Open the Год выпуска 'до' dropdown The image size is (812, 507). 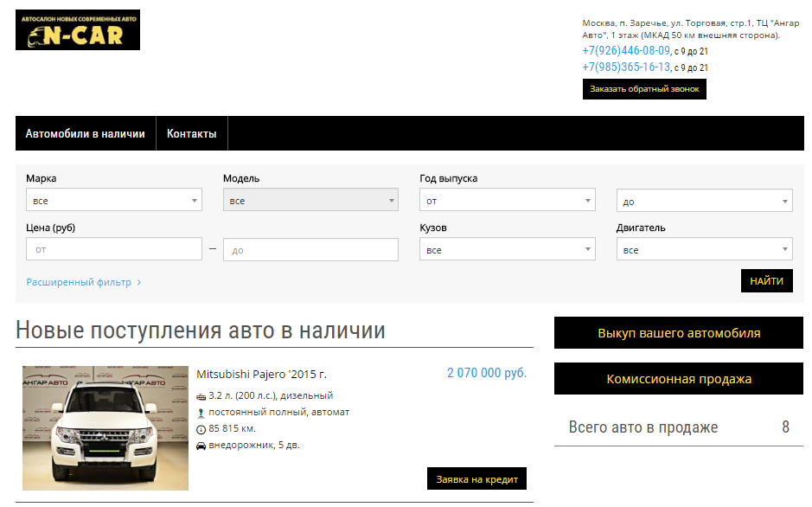coord(704,201)
